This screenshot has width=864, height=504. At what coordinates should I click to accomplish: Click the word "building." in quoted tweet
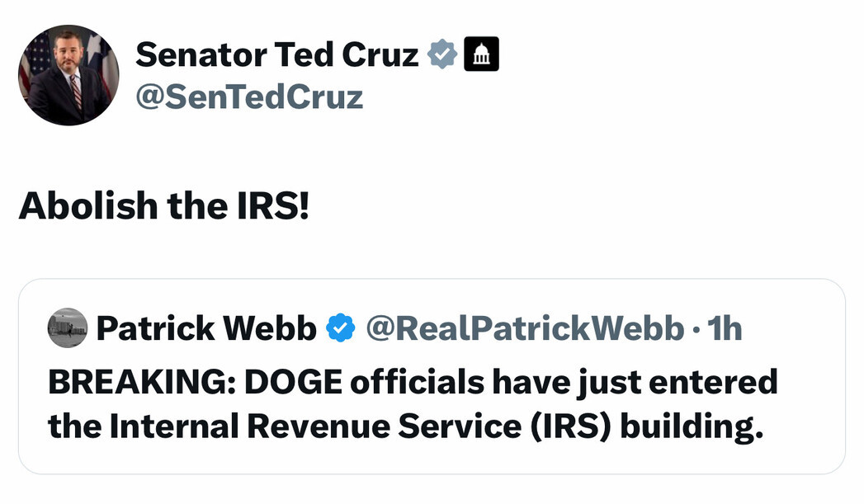(687, 426)
